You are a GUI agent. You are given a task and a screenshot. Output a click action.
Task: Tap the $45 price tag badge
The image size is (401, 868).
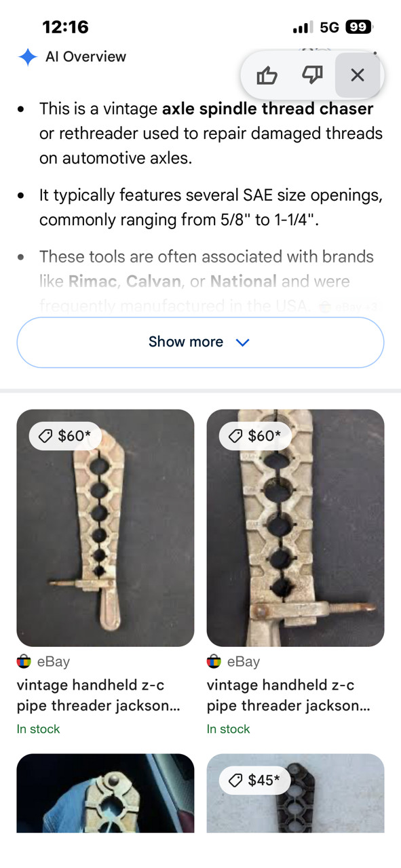click(x=254, y=781)
